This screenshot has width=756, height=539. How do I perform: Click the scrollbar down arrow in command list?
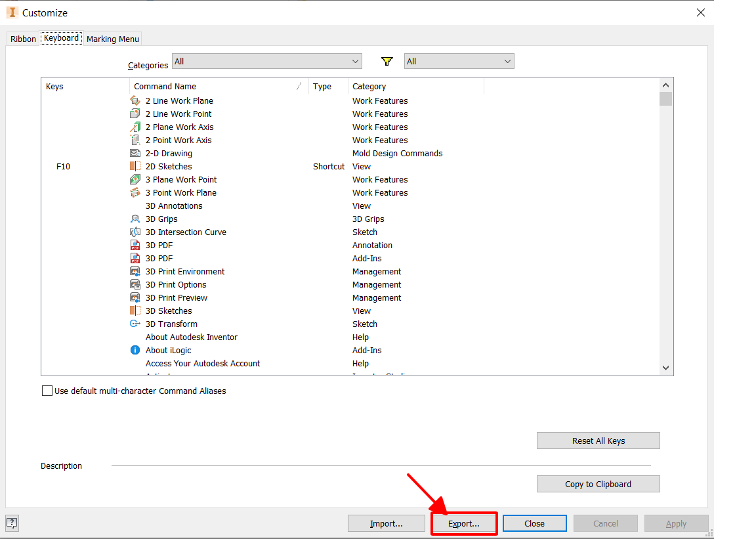coord(665,368)
